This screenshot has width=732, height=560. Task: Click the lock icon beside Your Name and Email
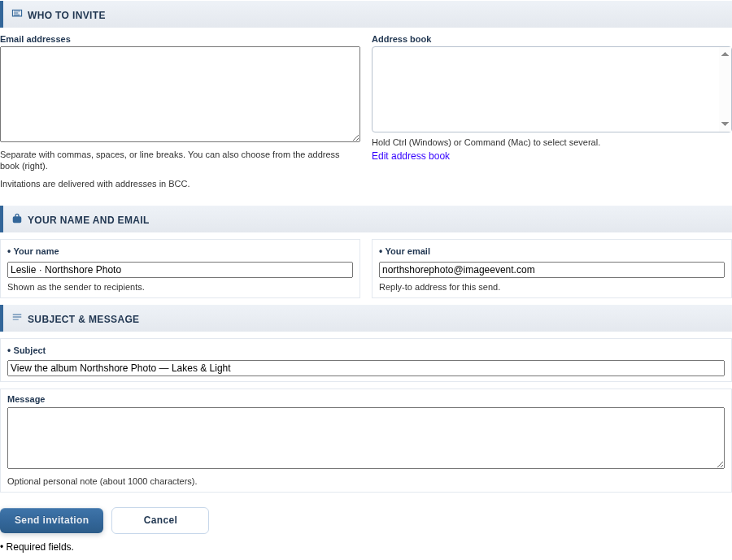click(17, 219)
